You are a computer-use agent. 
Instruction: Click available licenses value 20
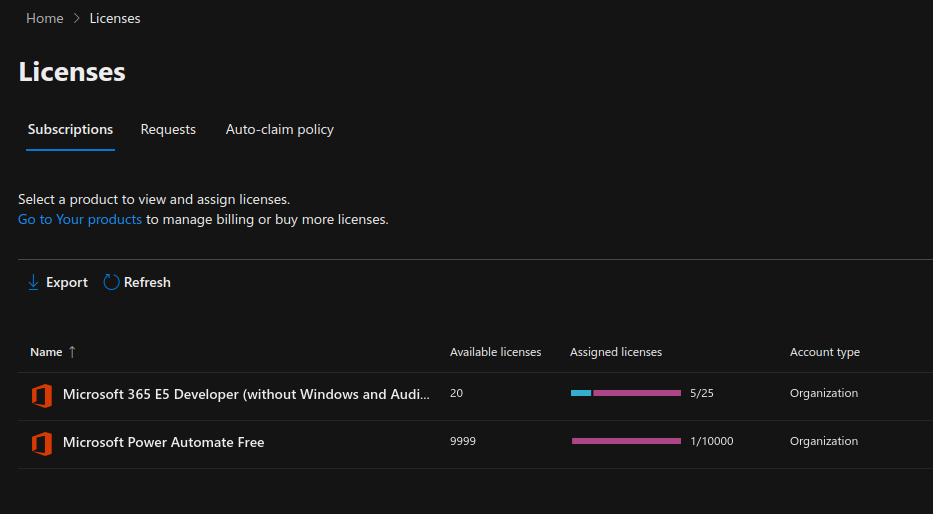456,393
